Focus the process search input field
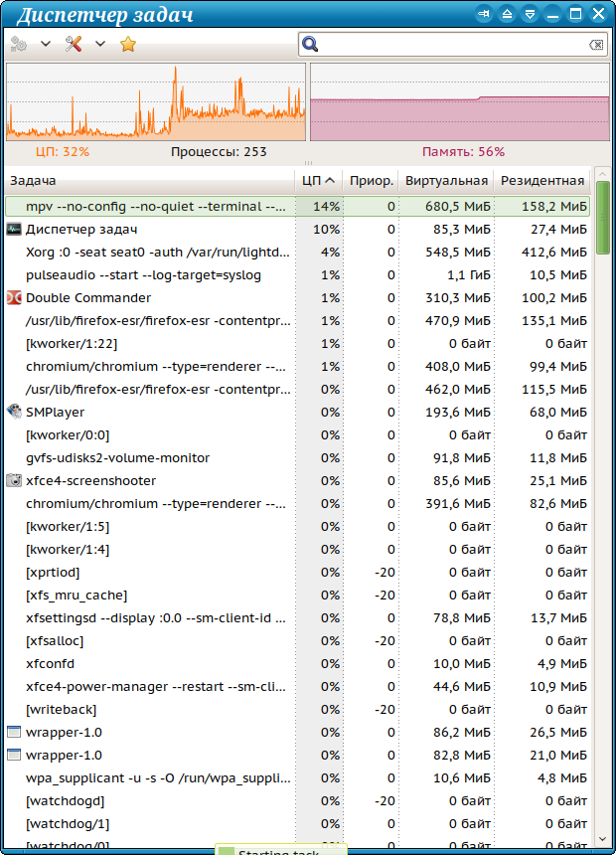Viewport: 616px width, 855px height. click(453, 44)
